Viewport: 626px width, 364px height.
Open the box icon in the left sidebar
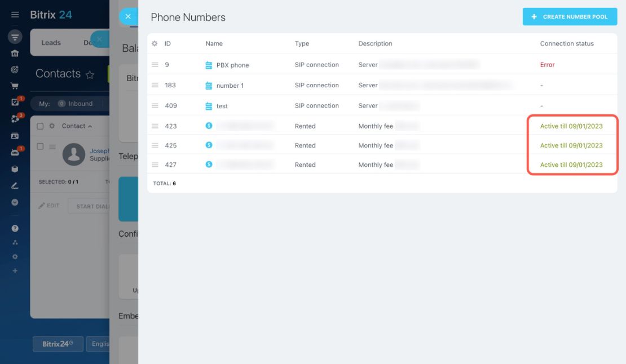[15, 169]
